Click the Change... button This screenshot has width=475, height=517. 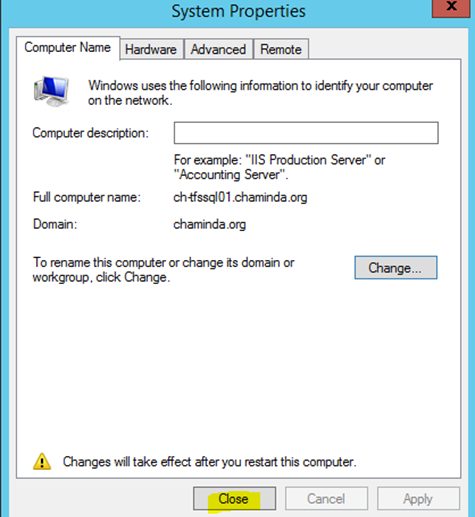[396, 268]
